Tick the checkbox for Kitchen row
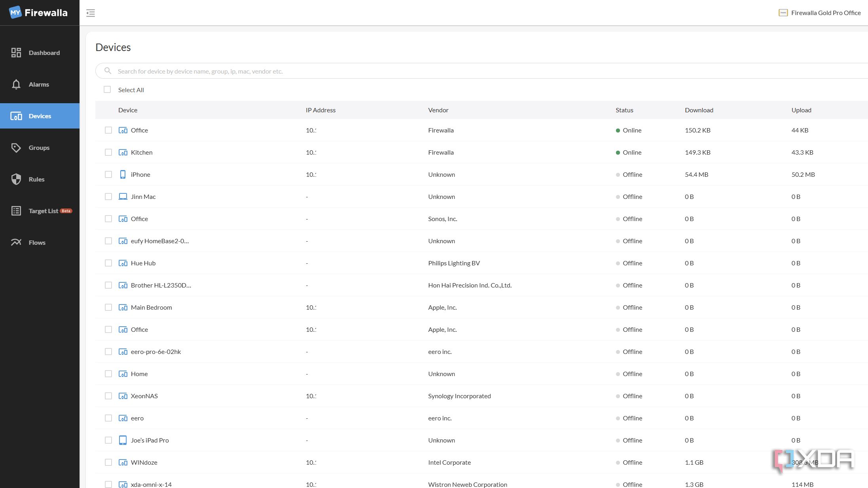This screenshot has width=868, height=488. pyautogui.click(x=108, y=152)
